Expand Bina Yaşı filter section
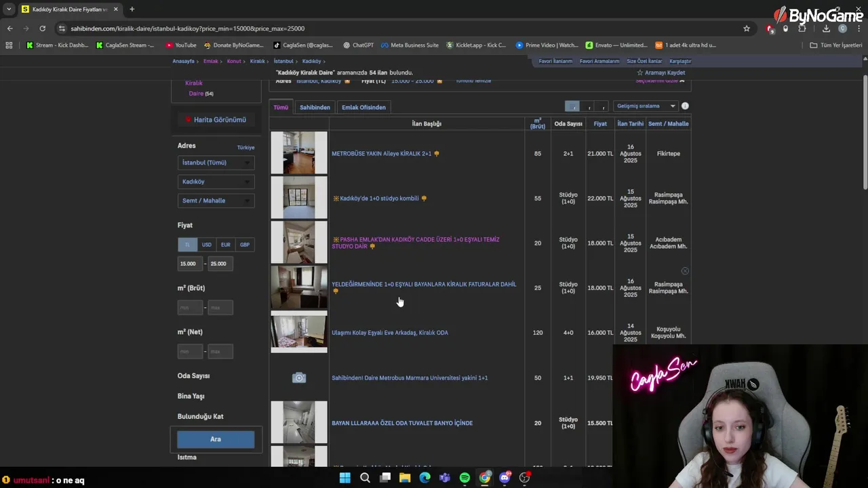868x488 pixels. tap(191, 396)
